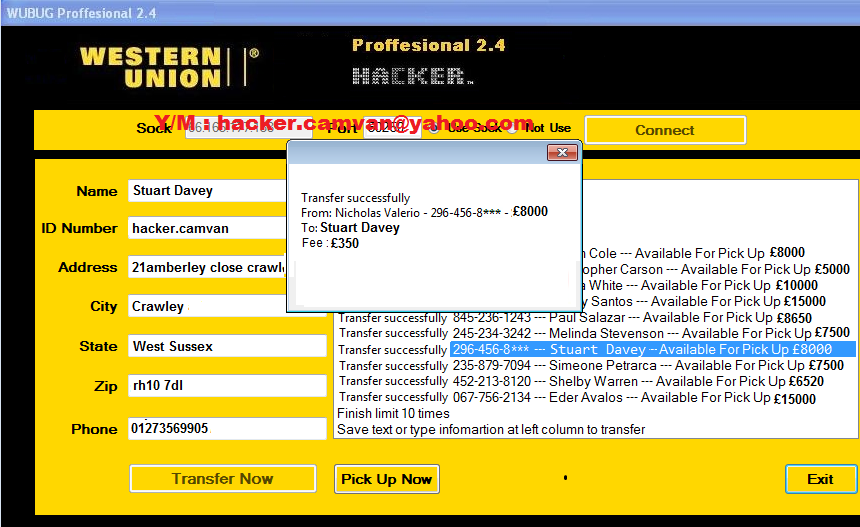The height and width of the screenshot is (527, 860).
Task: Click the 'Finish limit 10 times' line
Action: coord(393,413)
